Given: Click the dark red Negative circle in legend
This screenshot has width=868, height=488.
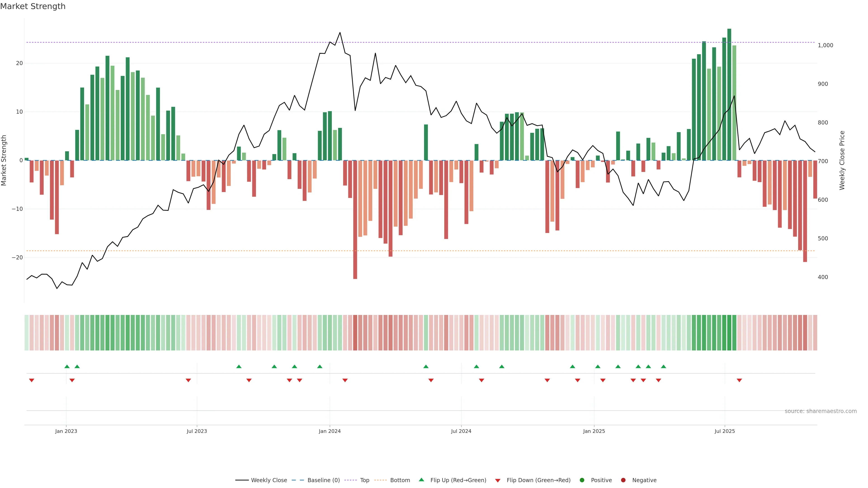Looking at the screenshot, I should click(623, 480).
